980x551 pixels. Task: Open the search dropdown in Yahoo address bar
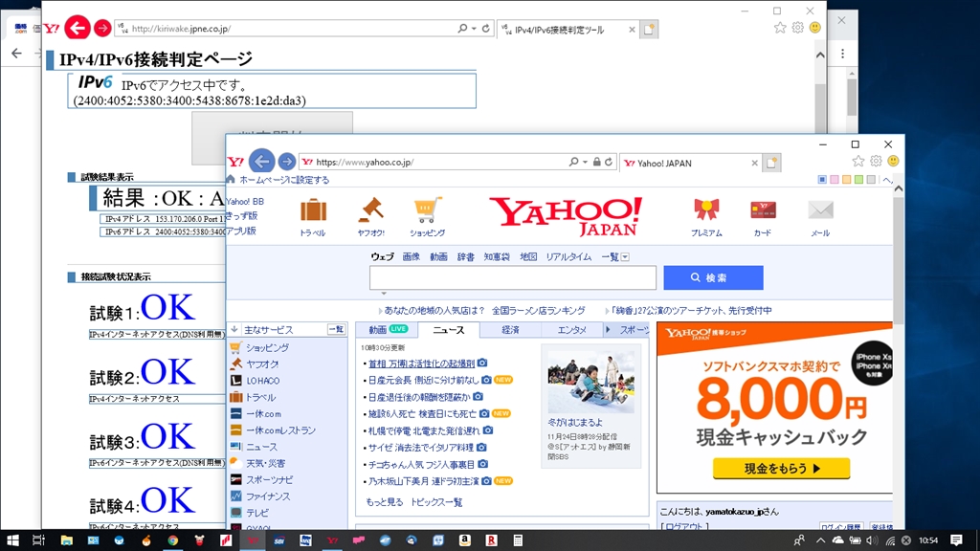[585, 162]
